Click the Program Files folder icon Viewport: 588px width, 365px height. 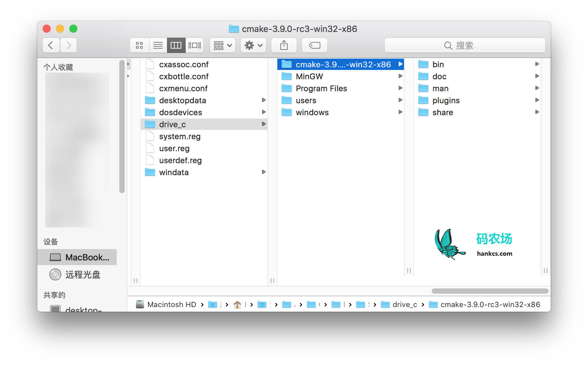click(287, 88)
